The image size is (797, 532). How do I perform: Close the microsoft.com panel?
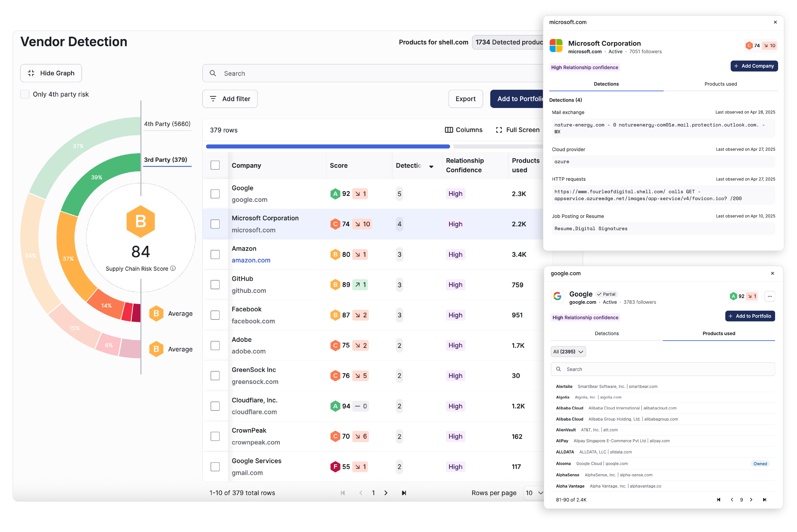(x=775, y=22)
